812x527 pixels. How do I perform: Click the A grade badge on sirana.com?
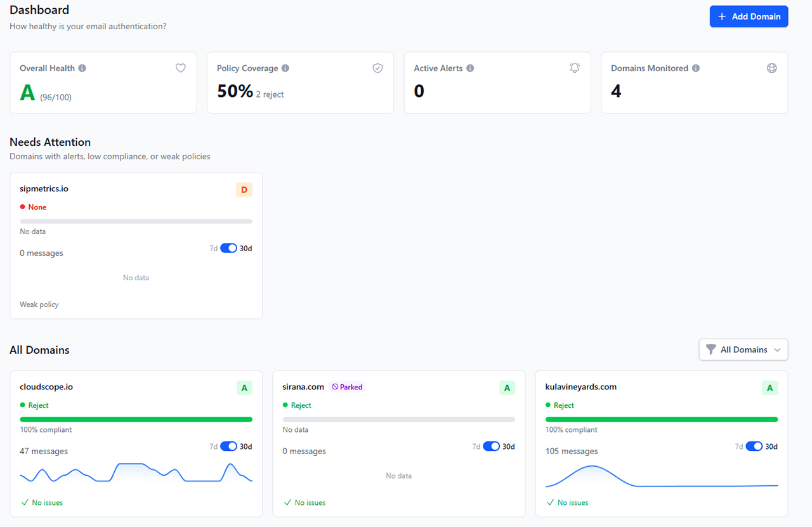[x=507, y=387]
